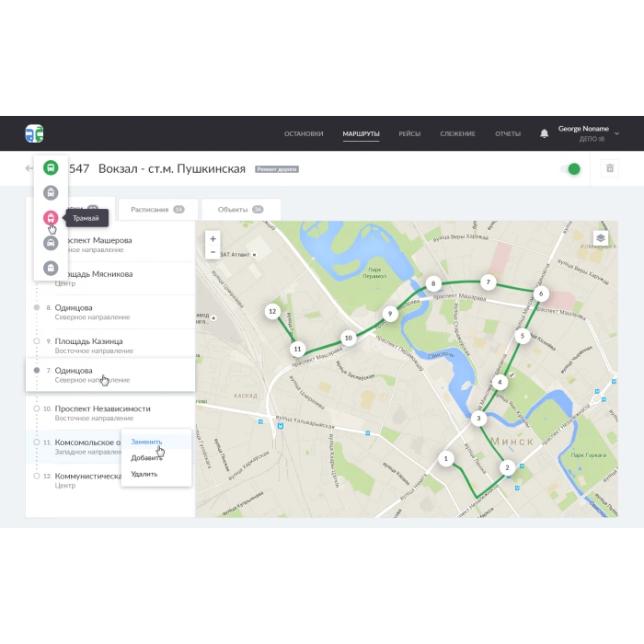Zoom out the map with minus
644x644 pixels.
(x=213, y=251)
